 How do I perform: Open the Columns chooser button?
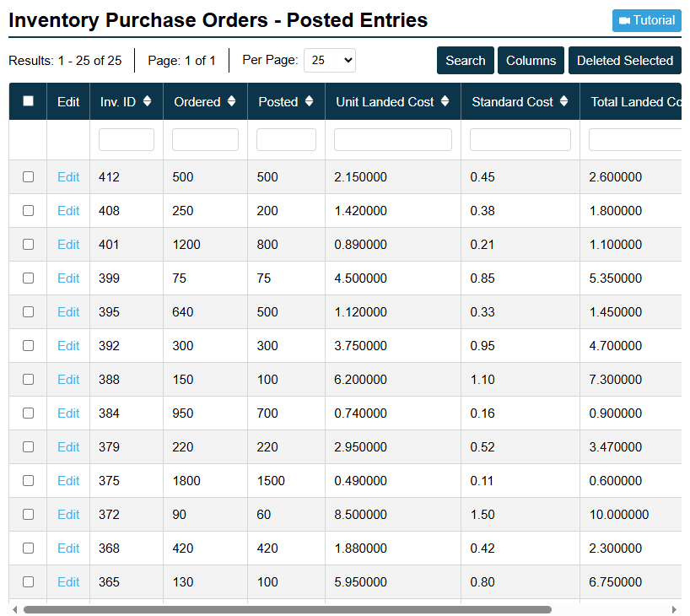point(531,60)
